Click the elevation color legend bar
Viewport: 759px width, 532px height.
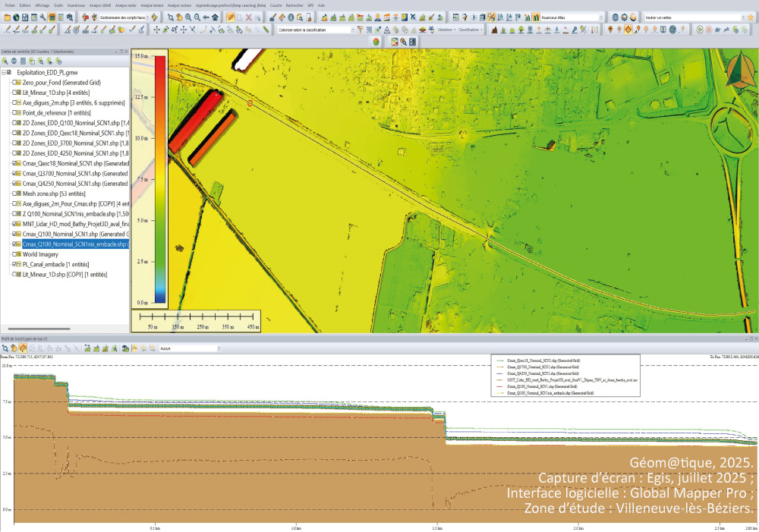pyautogui.click(x=159, y=178)
